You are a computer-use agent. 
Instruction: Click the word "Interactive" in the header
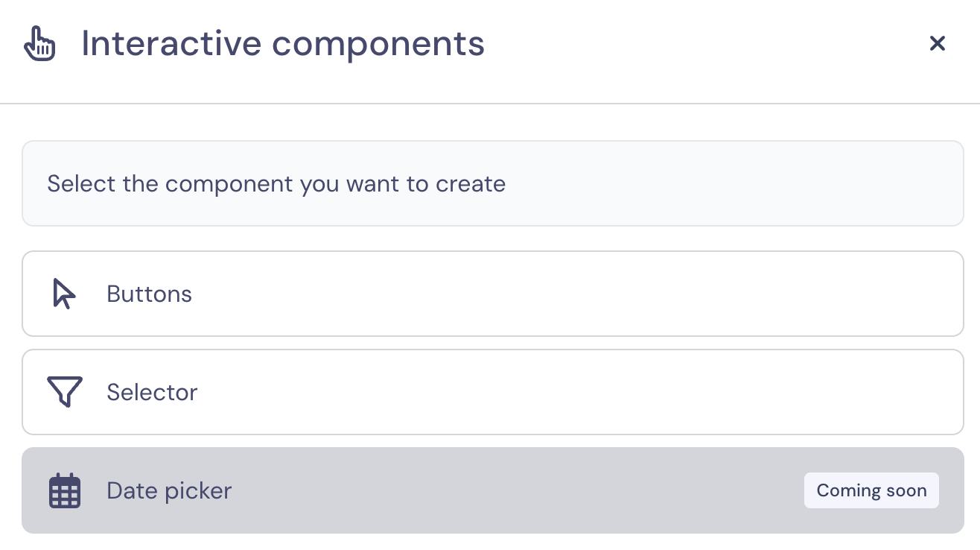coord(171,44)
